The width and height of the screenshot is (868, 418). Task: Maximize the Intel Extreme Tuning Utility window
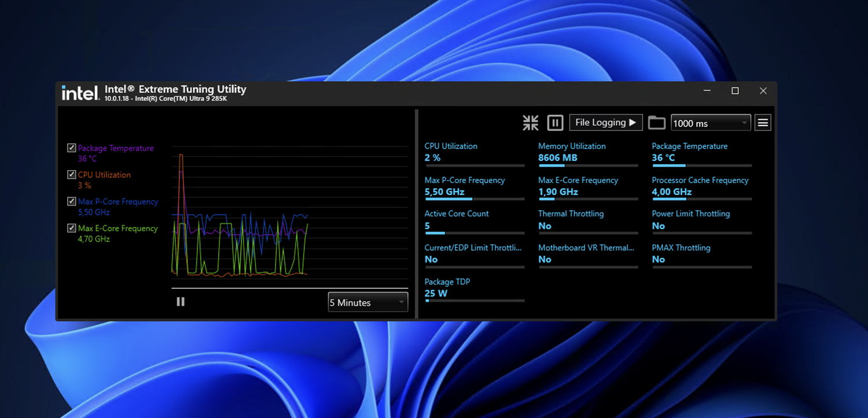tap(735, 91)
